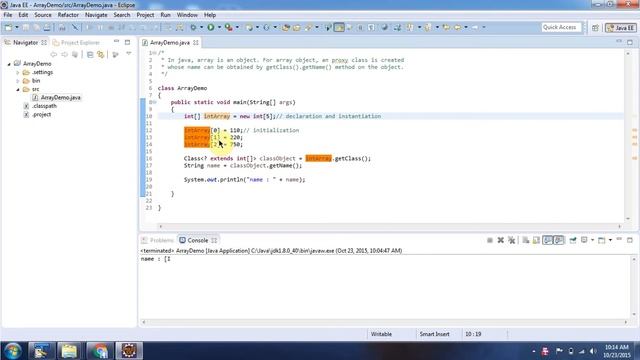Viewport: 640px width, 360px height.
Task: Open the Window menu
Action: click(x=187, y=15)
